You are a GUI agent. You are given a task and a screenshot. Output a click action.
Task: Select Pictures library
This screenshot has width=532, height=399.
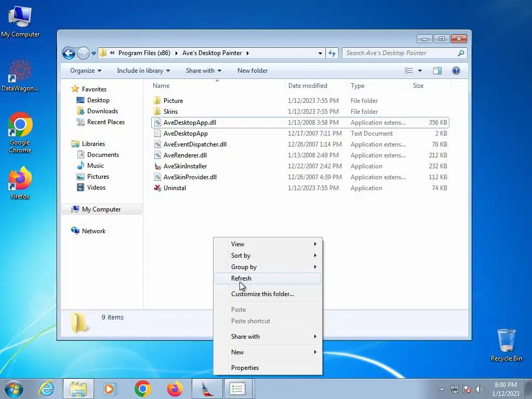(98, 177)
